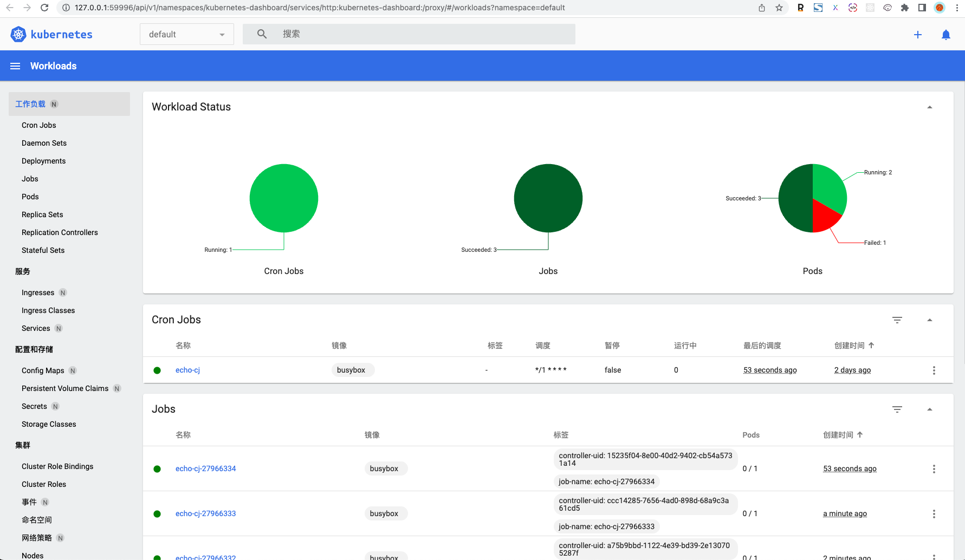Open actions menu for echo-cj-27966333 job

pos(934,514)
